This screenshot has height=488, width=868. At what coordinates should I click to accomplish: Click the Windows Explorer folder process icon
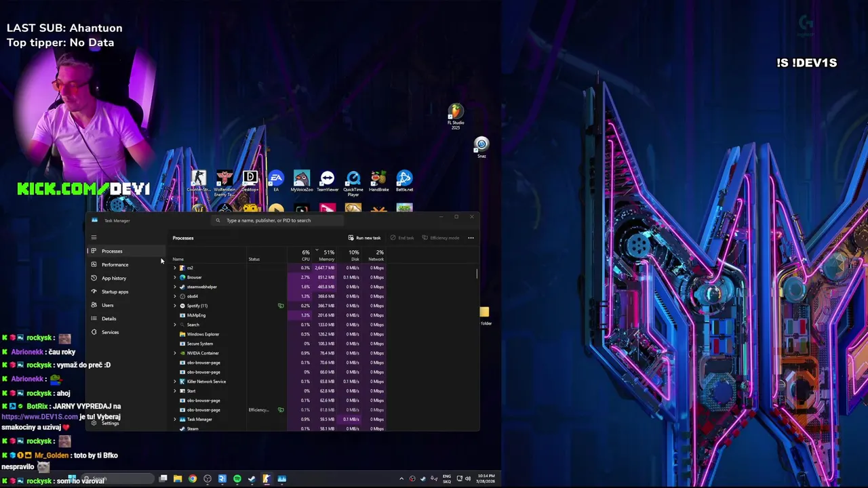click(x=182, y=334)
